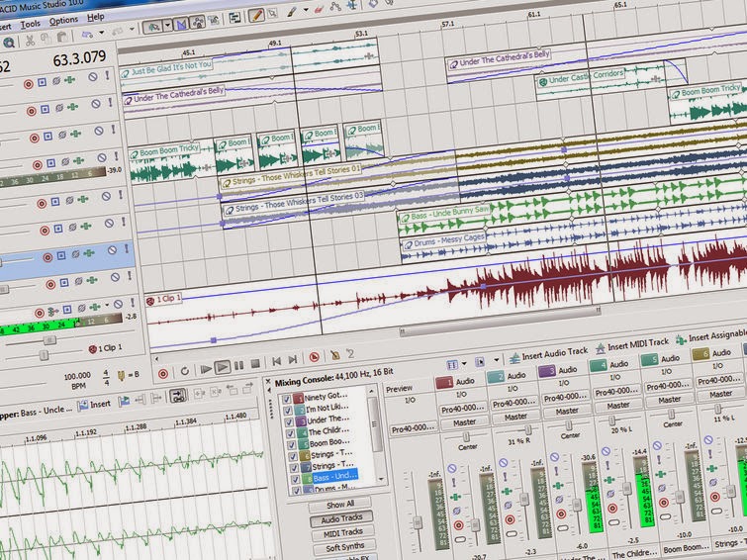This screenshot has width=747, height=560.
Task: Mute the selected Bass track
Action: click(x=112, y=250)
